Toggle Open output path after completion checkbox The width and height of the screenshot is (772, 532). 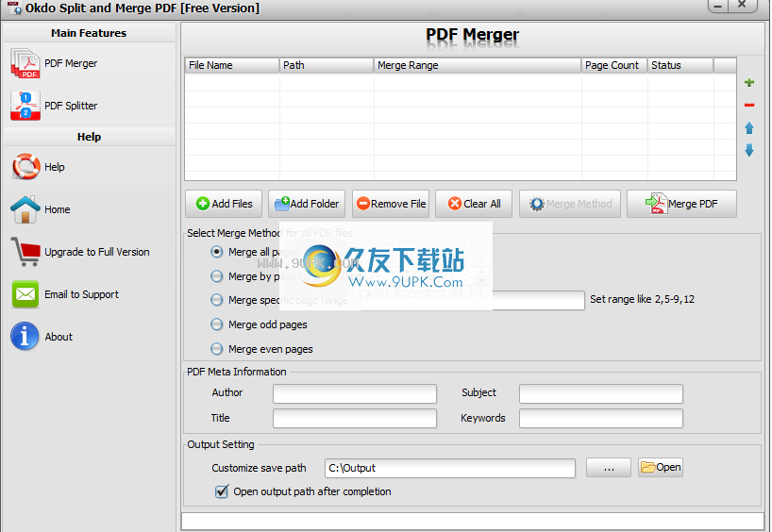point(222,491)
